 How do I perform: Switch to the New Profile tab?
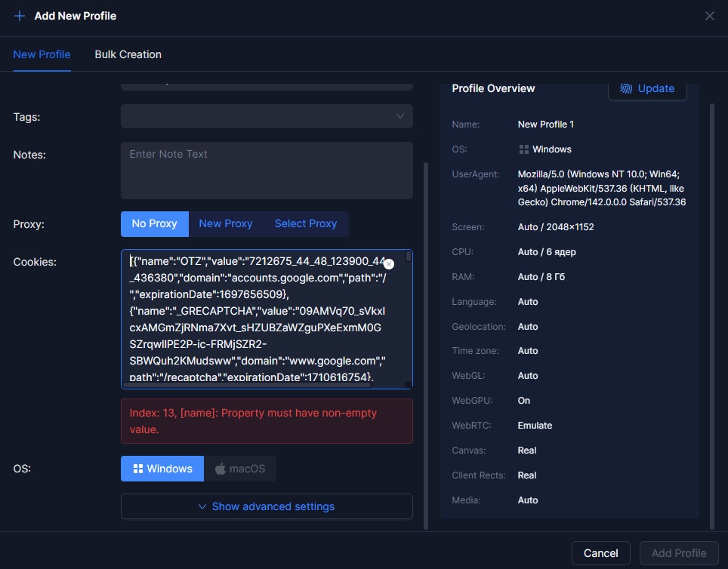tap(42, 54)
